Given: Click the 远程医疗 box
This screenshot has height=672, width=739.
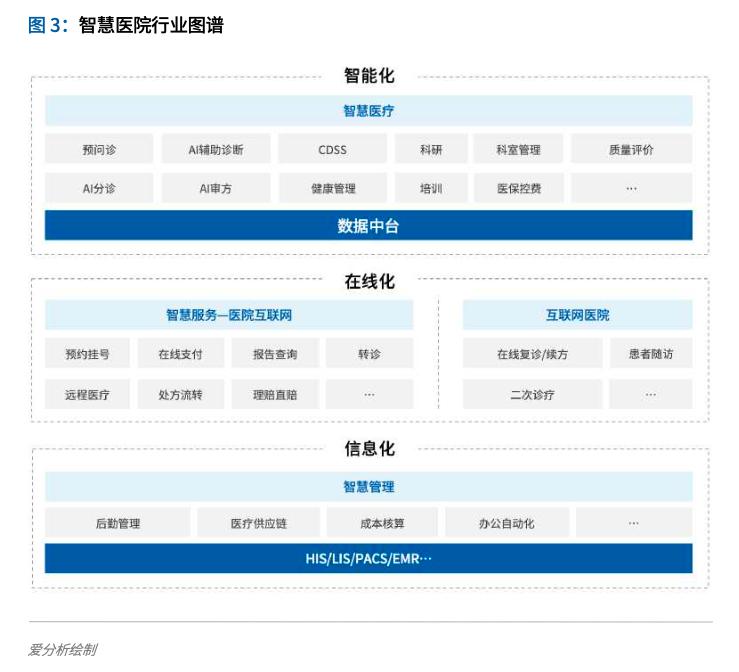Looking at the screenshot, I should (x=87, y=394).
